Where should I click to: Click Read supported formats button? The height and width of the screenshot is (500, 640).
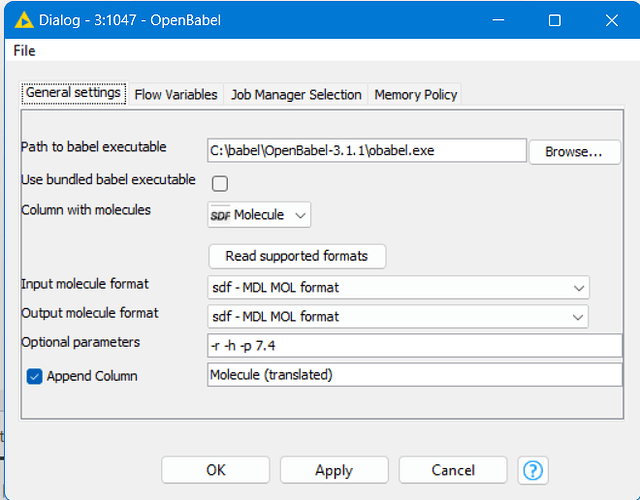pos(297,256)
